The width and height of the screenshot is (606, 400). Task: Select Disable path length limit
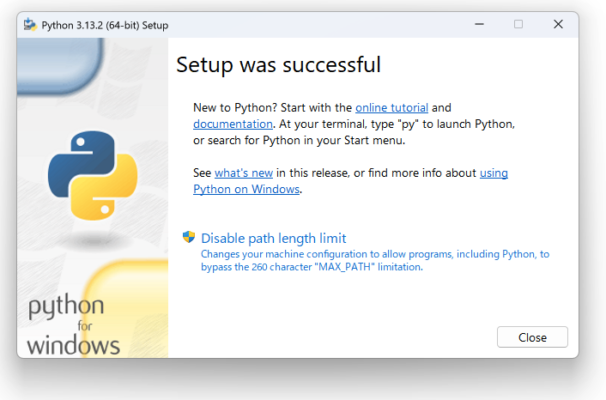[x=273, y=238]
